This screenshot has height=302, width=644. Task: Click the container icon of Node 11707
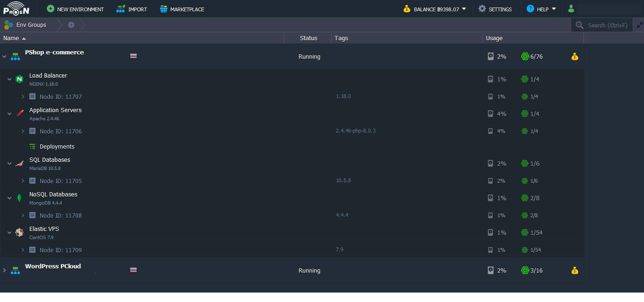click(x=32, y=97)
